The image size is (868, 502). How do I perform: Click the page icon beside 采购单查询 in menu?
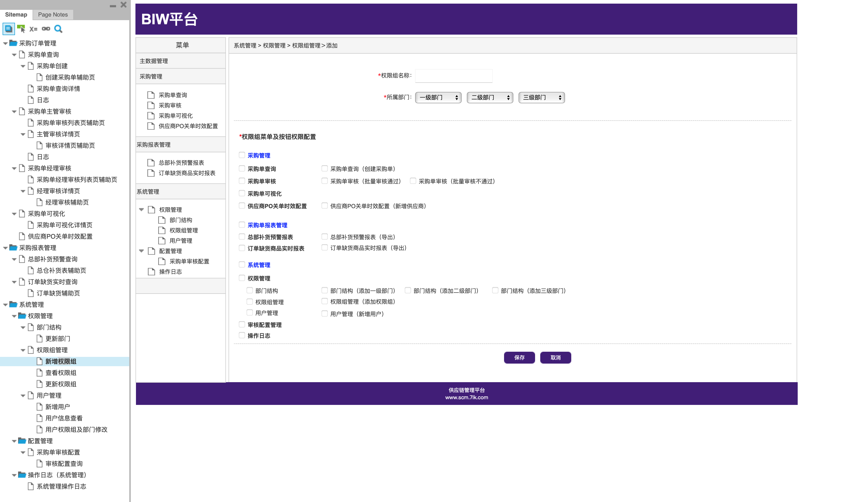point(151,95)
